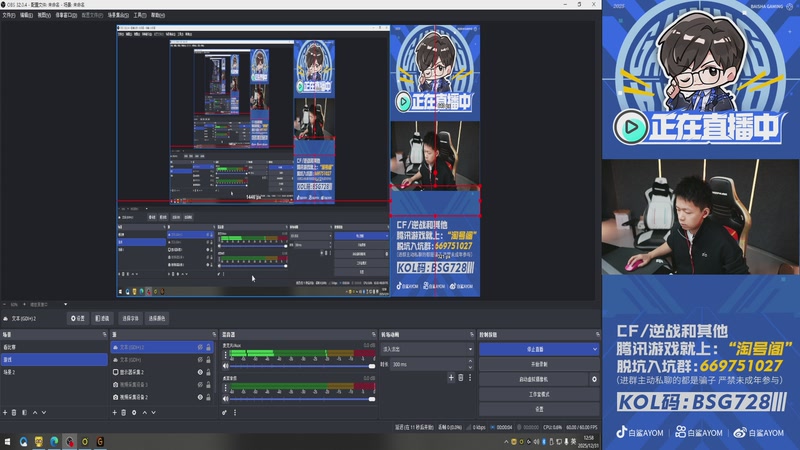
Task: Add a new source with the plus icon
Action: click(x=114, y=412)
